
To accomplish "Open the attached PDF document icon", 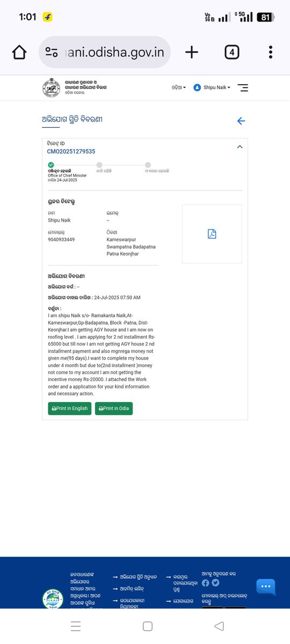I will coord(212,234).
